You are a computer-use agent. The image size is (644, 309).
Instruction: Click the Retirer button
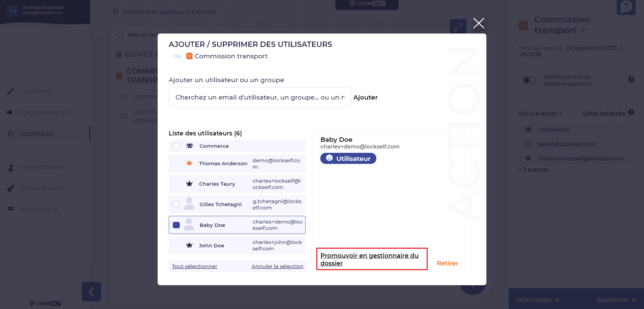447,263
